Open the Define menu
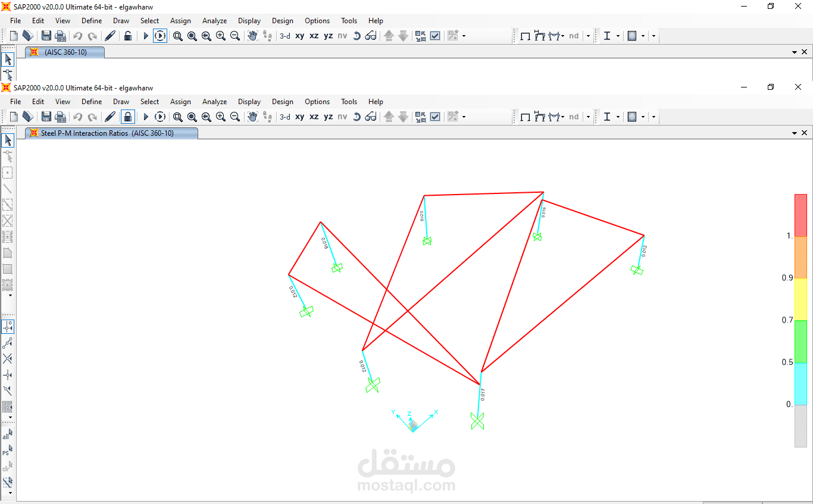 pos(91,101)
